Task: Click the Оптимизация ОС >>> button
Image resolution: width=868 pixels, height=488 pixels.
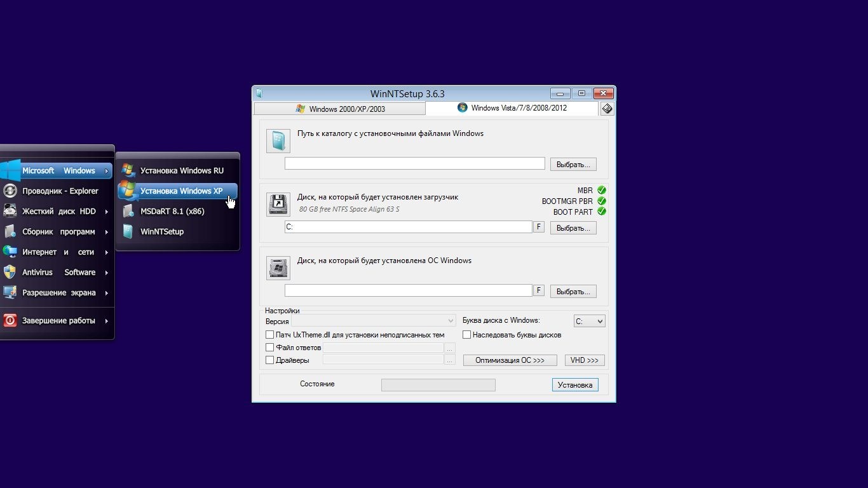Action: pos(510,360)
